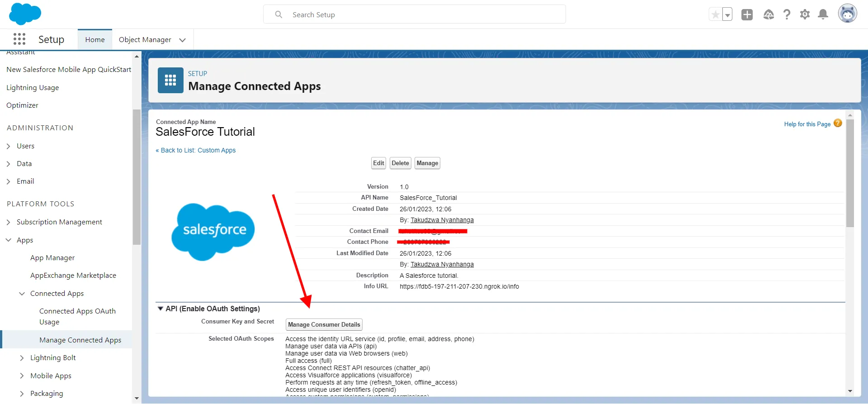Click the Manage Connected Apps header icon
The width and height of the screenshot is (868, 404).
click(x=170, y=80)
